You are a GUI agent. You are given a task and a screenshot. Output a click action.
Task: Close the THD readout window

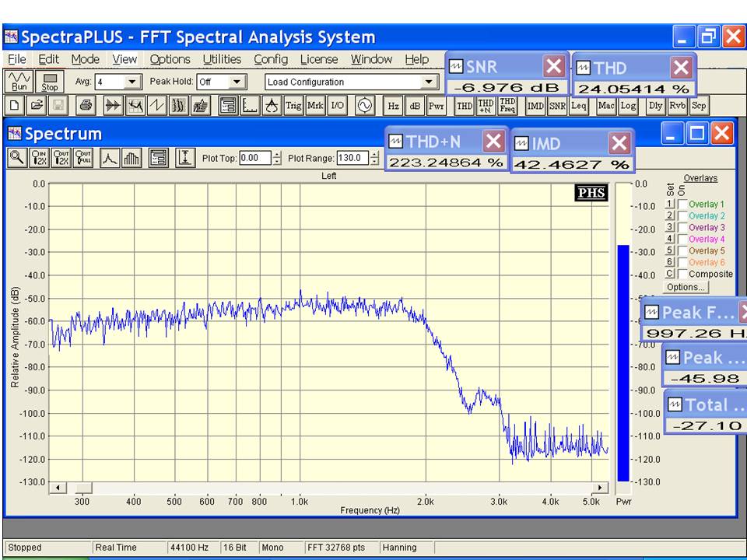(x=682, y=68)
